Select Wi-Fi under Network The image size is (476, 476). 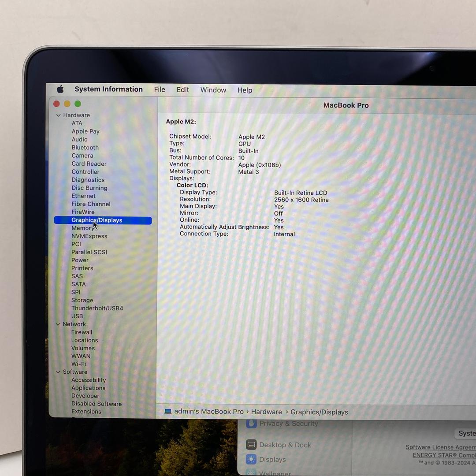pos(78,364)
